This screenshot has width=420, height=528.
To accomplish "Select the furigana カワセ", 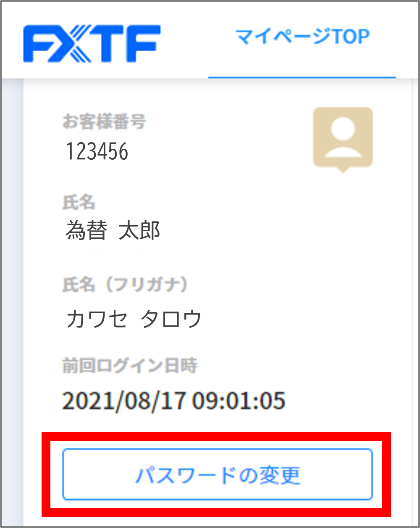I will pyautogui.click(x=97, y=319).
